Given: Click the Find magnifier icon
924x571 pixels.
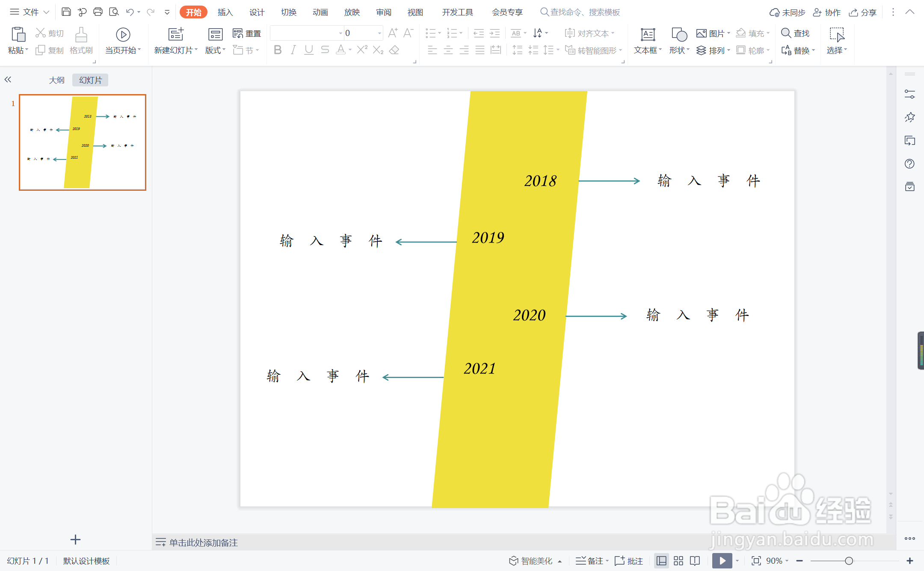Looking at the screenshot, I should [x=786, y=33].
